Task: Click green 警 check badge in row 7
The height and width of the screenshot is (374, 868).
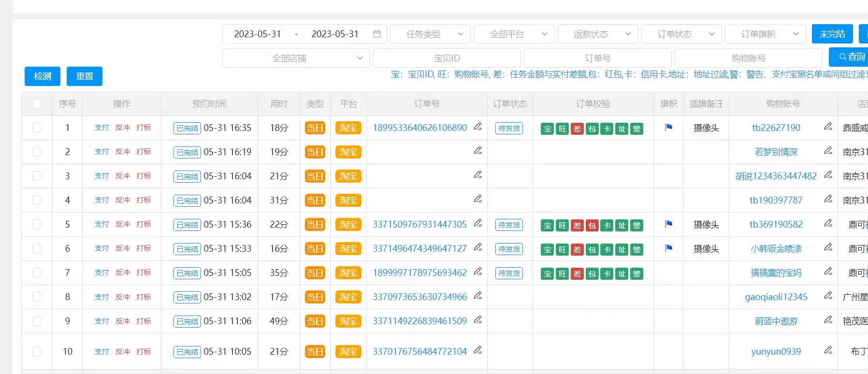Action: click(x=637, y=274)
